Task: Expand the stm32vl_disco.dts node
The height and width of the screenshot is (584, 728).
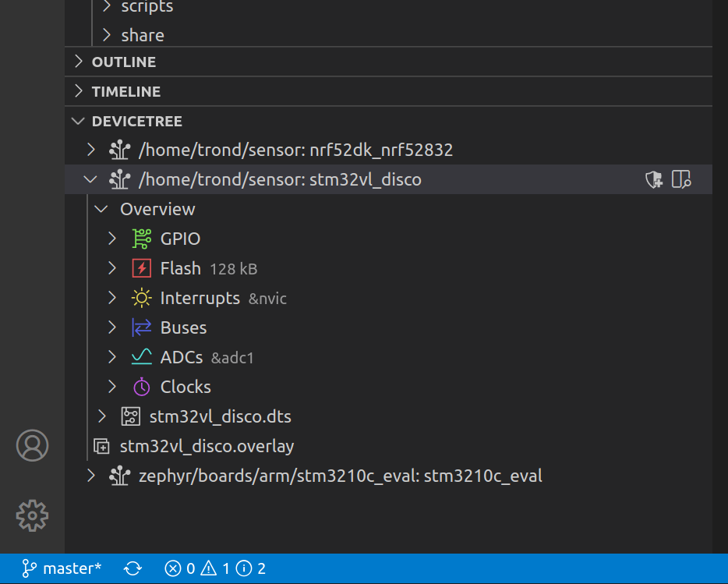Action: (x=101, y=416)
